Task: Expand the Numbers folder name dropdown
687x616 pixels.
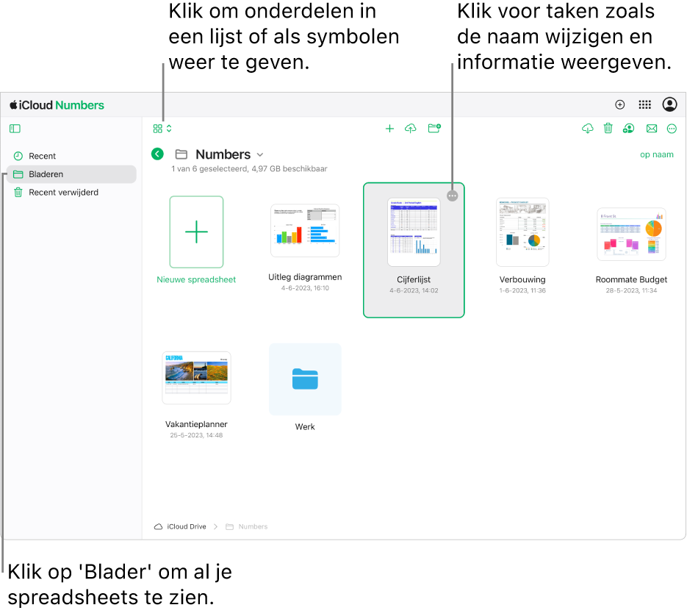Action: (x=259, y=154)
